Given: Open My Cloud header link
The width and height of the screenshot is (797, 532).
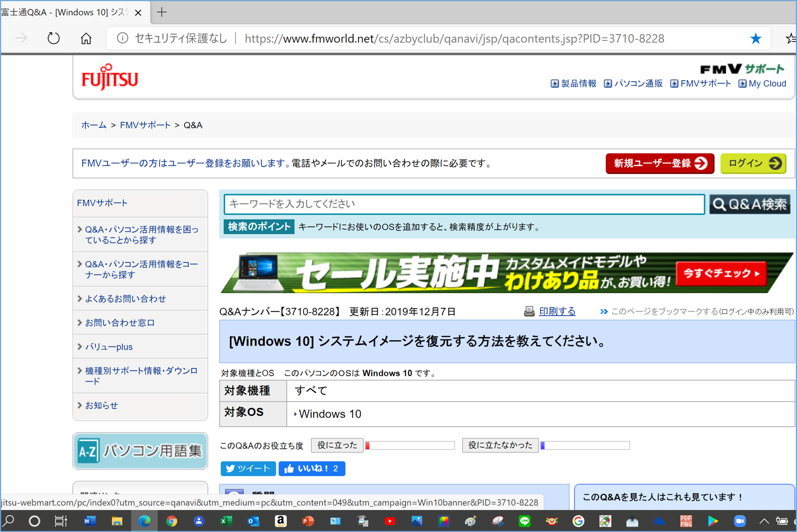Looking at the screenshot, I should pyautogui.click(x=763, y=84).
